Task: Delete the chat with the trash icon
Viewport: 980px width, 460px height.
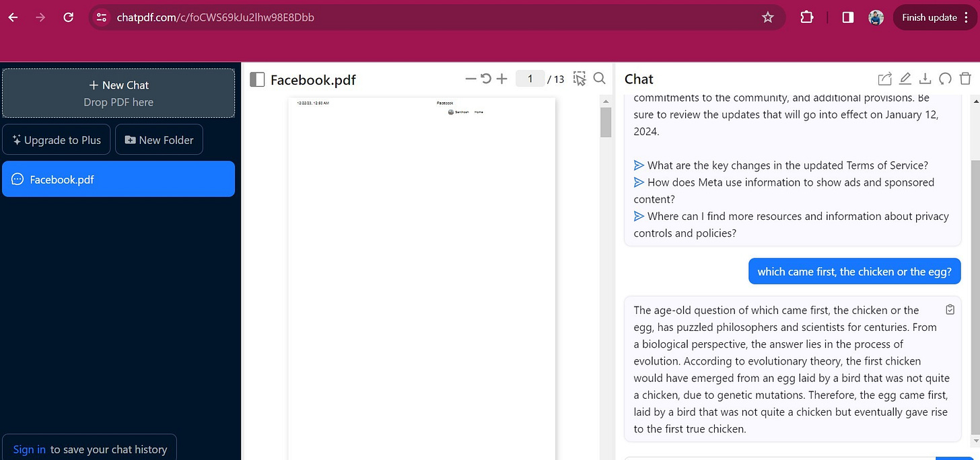Action: [965, 79]
